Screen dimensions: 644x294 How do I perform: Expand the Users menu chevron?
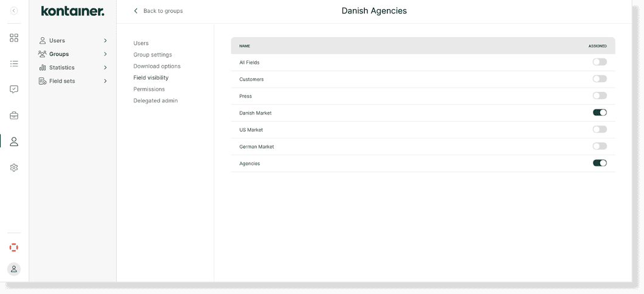(x=105, y=41)
